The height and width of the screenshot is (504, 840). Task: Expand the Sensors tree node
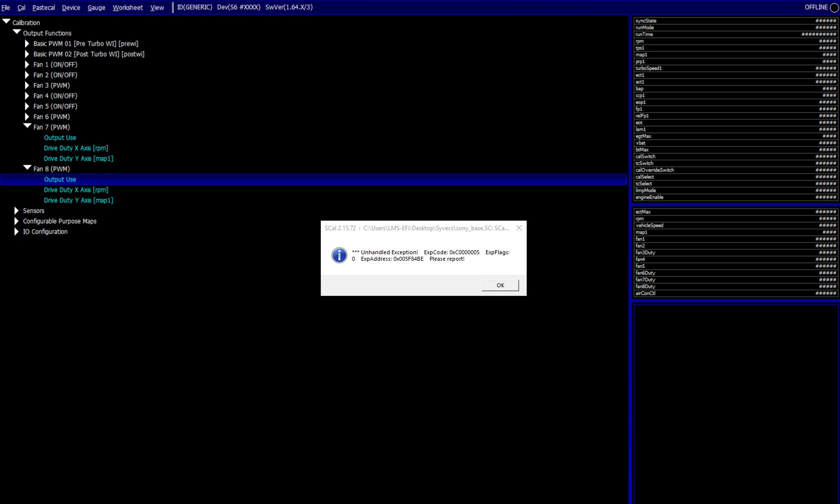point(17,211)
